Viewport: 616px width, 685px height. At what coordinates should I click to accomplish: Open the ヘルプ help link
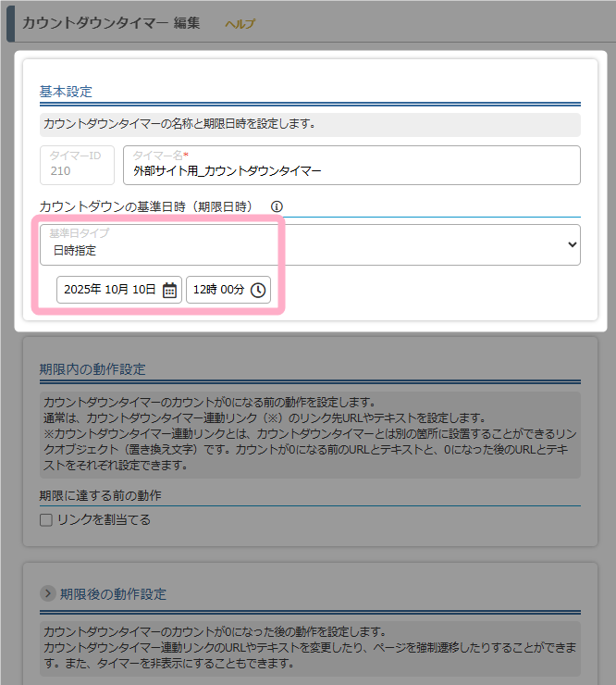point(240,24)
